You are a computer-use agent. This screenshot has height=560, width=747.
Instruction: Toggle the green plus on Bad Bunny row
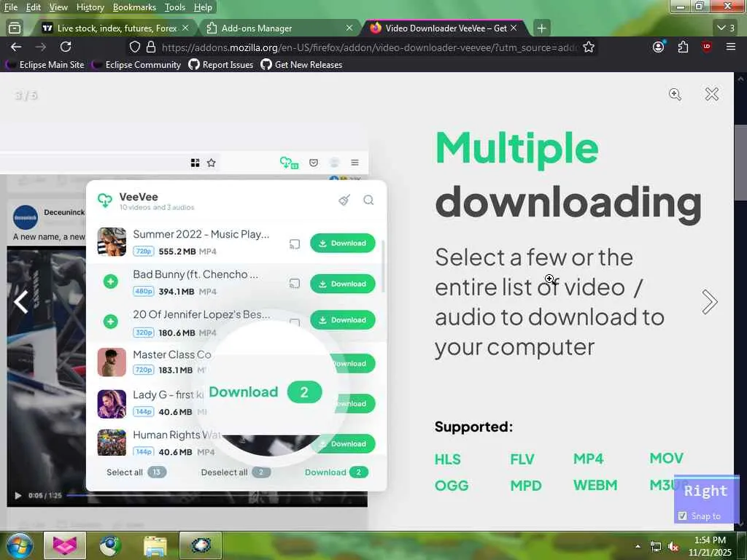[111, 281]
